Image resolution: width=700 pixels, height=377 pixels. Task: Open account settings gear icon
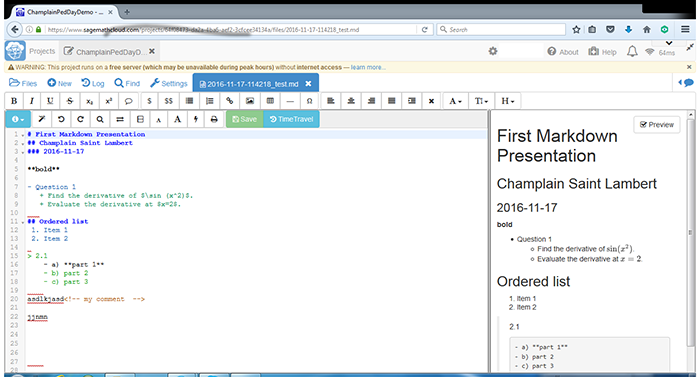pyautogui.click(x=493, y=51)
